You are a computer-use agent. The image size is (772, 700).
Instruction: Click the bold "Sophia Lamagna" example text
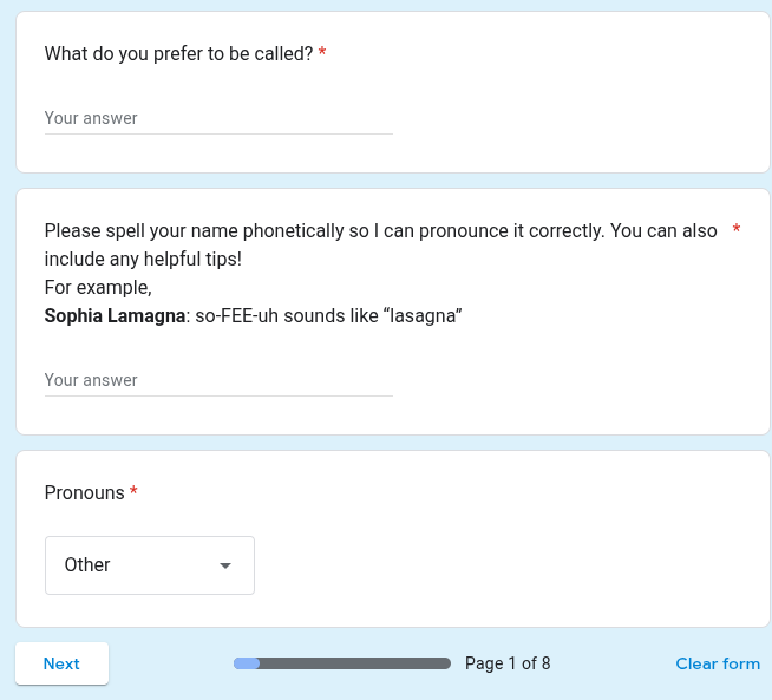[x=114, y=316]
